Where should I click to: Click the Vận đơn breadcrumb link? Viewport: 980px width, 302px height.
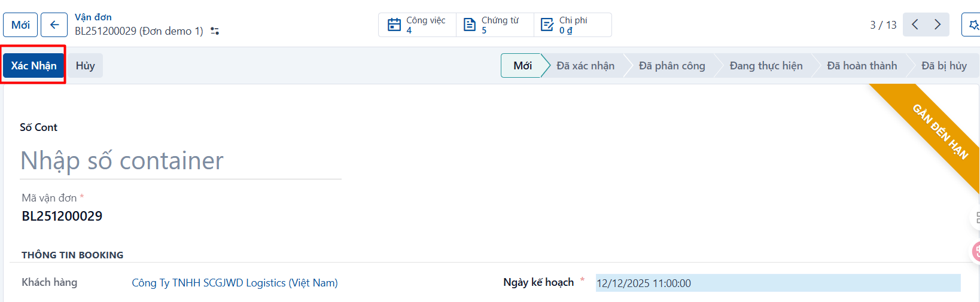(x=93, y=17)
